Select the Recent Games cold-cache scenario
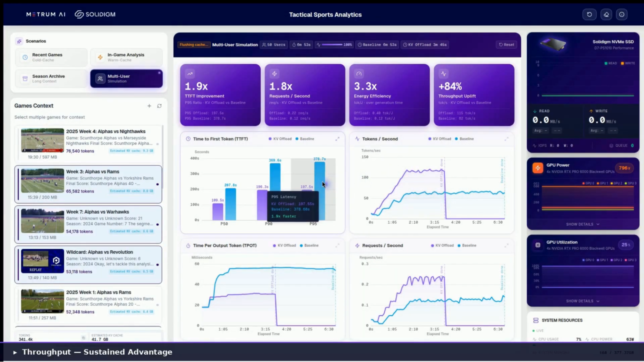This screenshot has width=644, height=362. (x=51, y=57)
